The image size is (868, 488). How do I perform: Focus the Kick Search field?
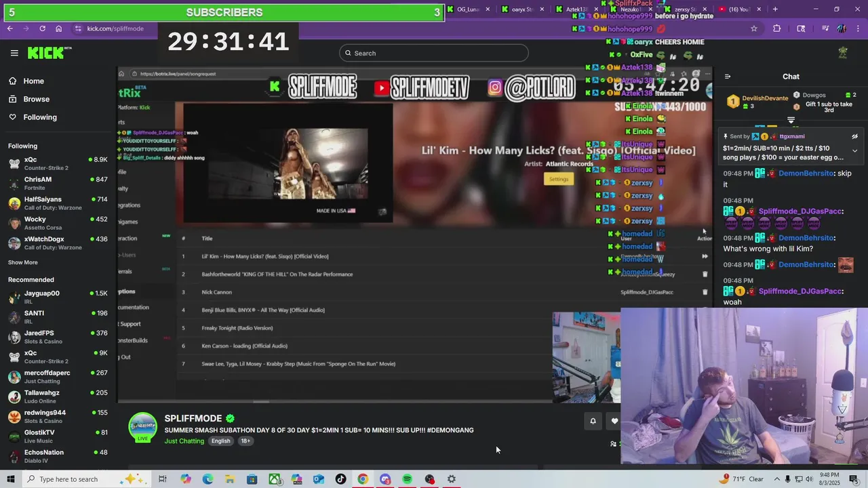pyautogui.click(x=434, y=53)
